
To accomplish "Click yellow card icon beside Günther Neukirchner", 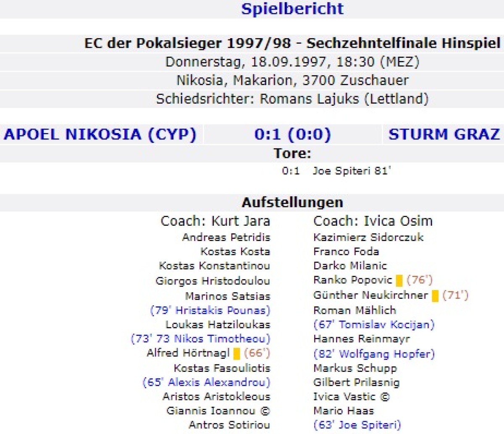I will (x=435, y=296).
